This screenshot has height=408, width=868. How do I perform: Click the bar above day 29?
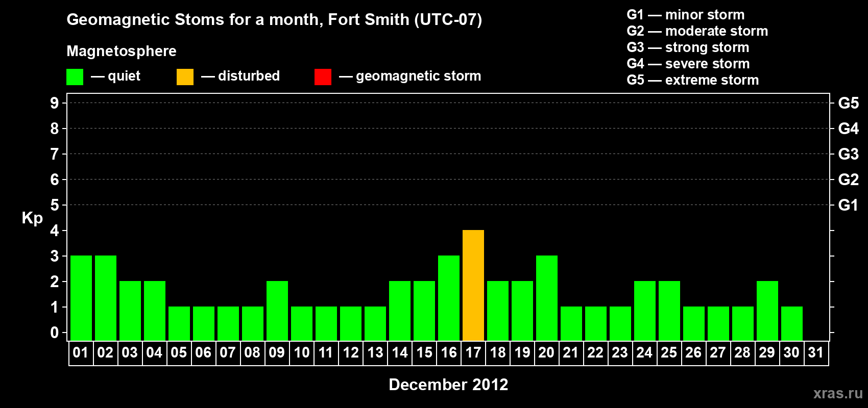[767, 311]
